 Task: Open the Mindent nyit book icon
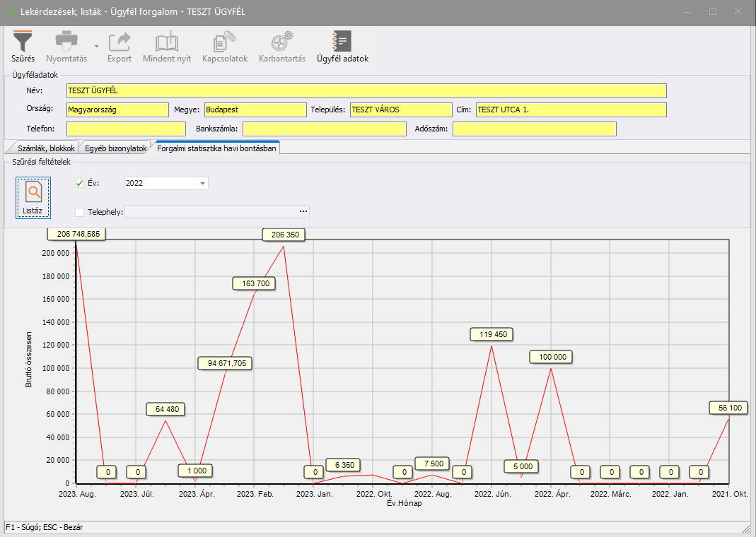[x=167, y=42]
